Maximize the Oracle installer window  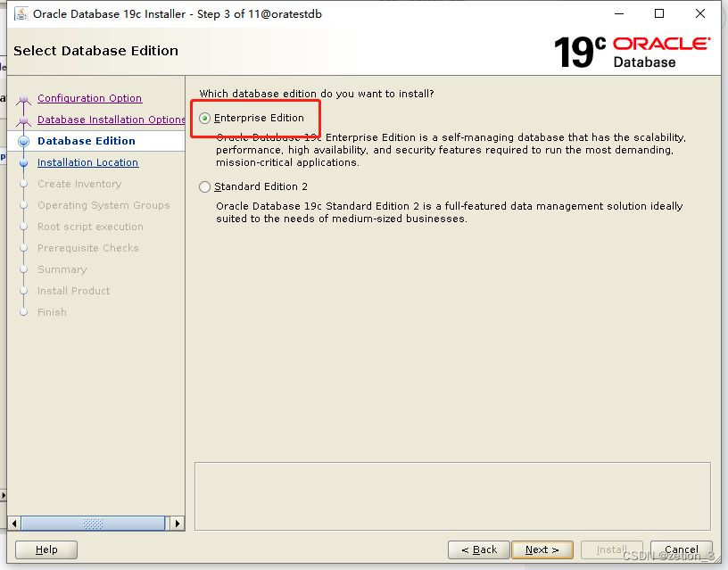click(659, 14)
